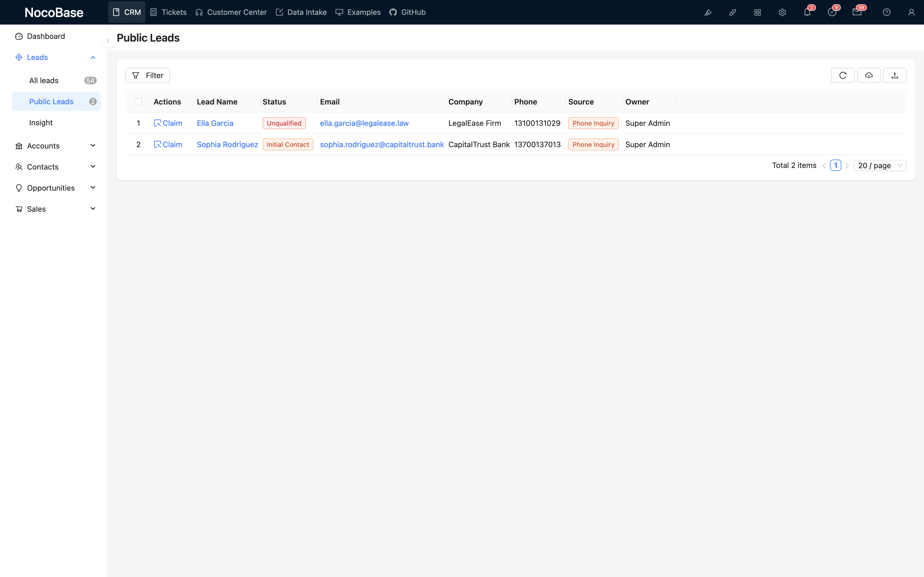Click the cloud import button
The width and height of the screenshot is (924, 577).
[869, 75]
